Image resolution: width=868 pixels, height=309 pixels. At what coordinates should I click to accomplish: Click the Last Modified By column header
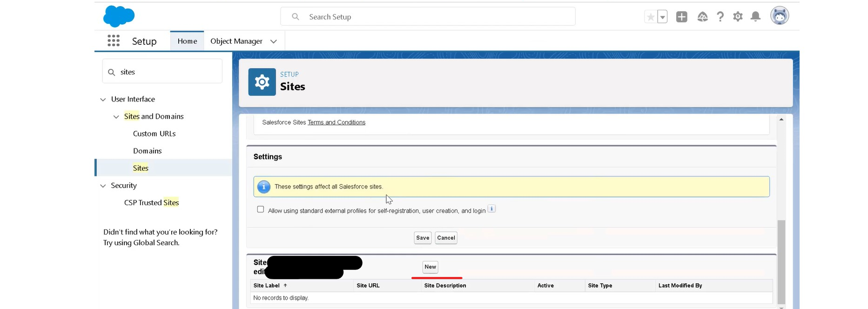coord(680,286)
